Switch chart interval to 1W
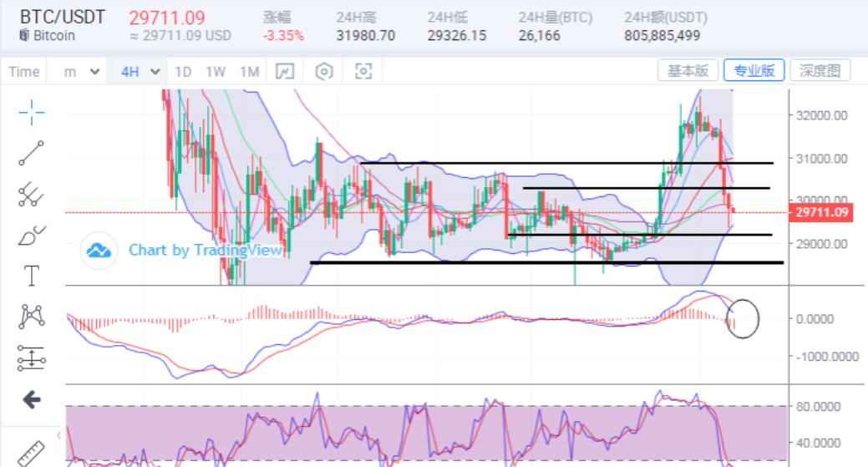868x467 pixels. point(216,72)
